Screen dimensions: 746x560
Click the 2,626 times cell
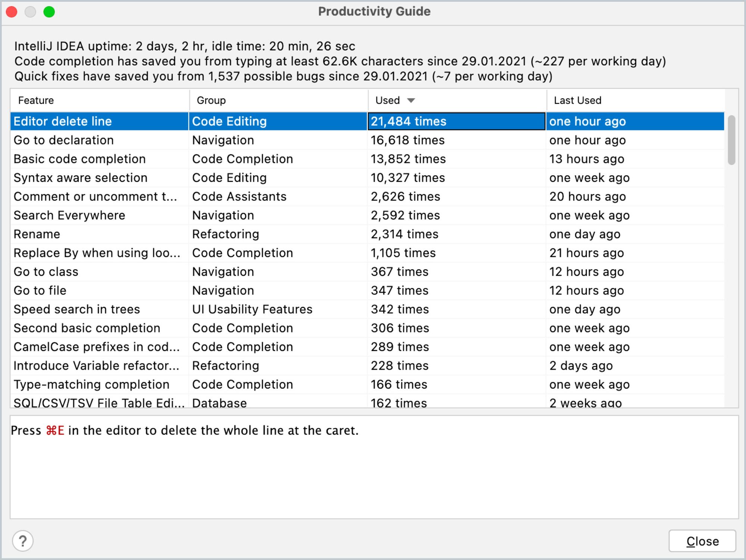457,196
